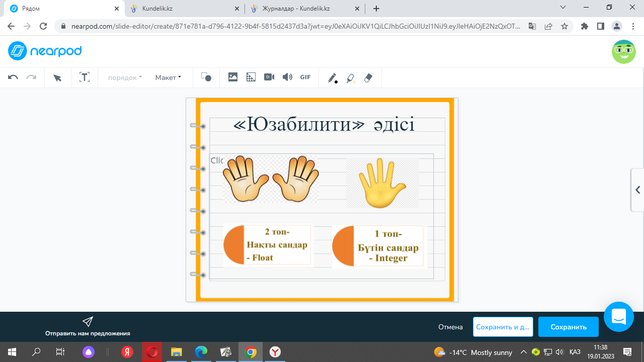The width and height of the screenshot is (644, 362).
Task: Click the Nearpod logo
Action: click(x=45, y=51)
